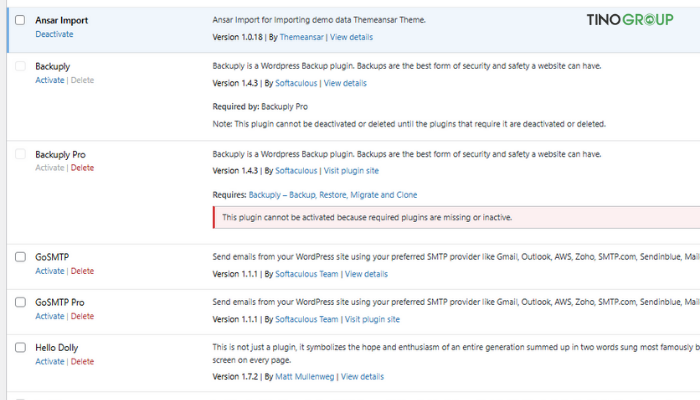Click the Backuply 'Note: This plugin cannot be deactivated' text

click(x=409, y=124)
